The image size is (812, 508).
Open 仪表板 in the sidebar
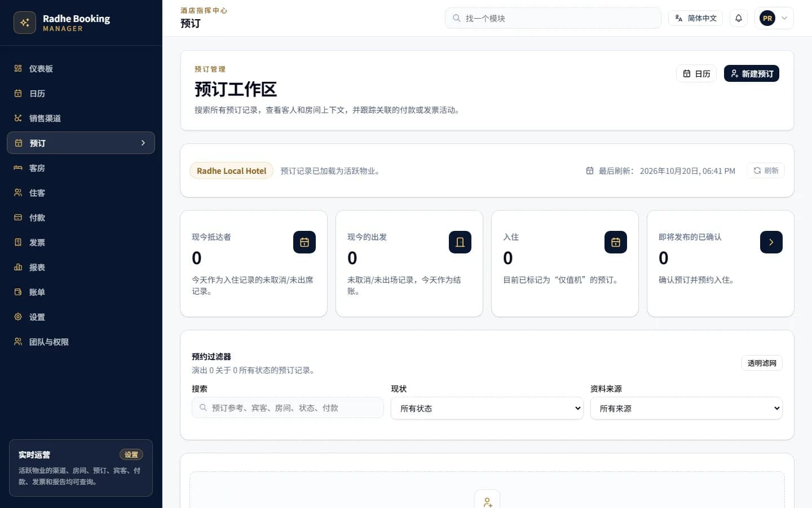[81, 69]
